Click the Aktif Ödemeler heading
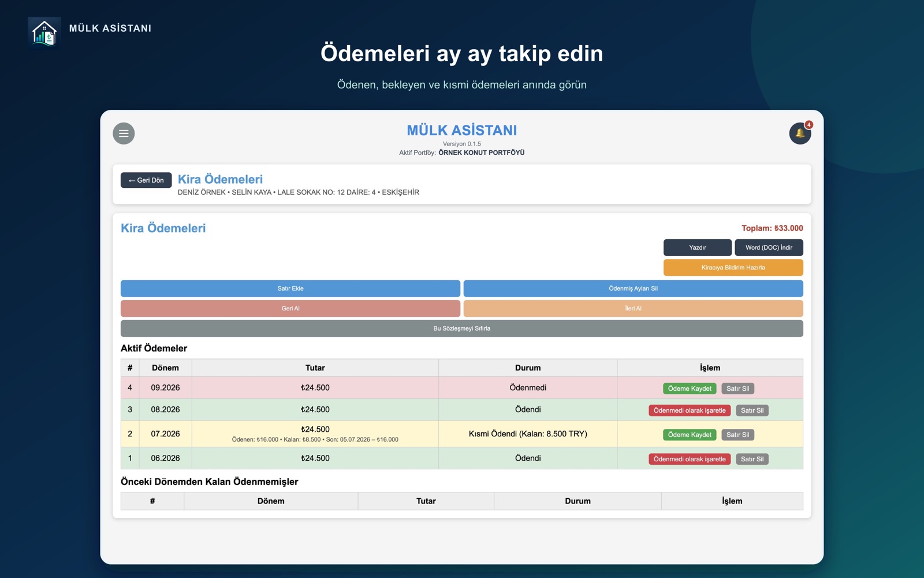 click(154, 348)
